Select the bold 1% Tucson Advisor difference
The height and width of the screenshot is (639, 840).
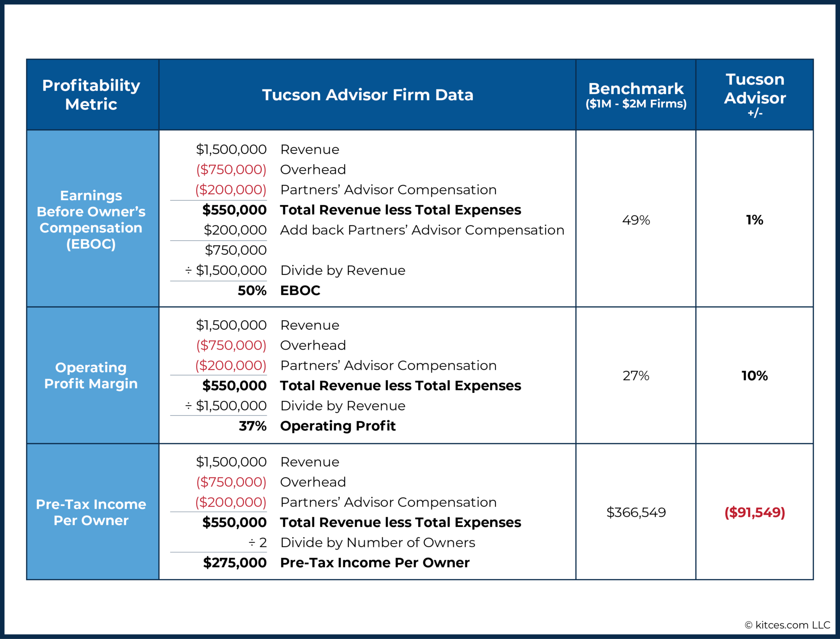[x=755, y=219]
